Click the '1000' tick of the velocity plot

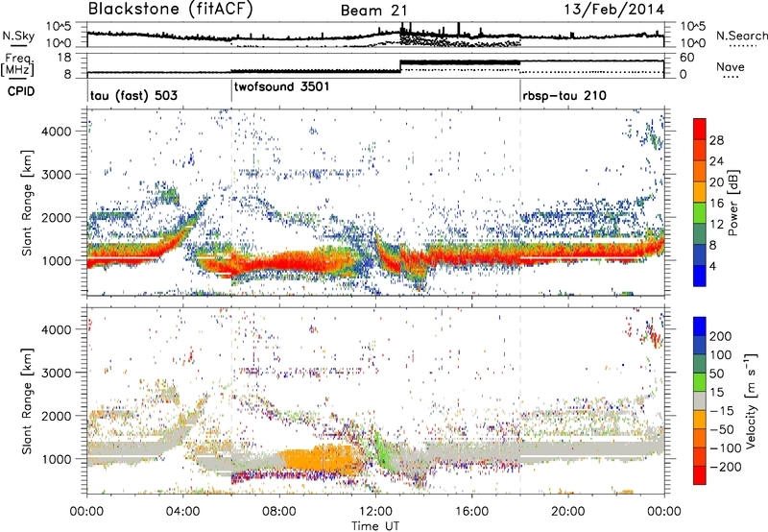(56, 459)
